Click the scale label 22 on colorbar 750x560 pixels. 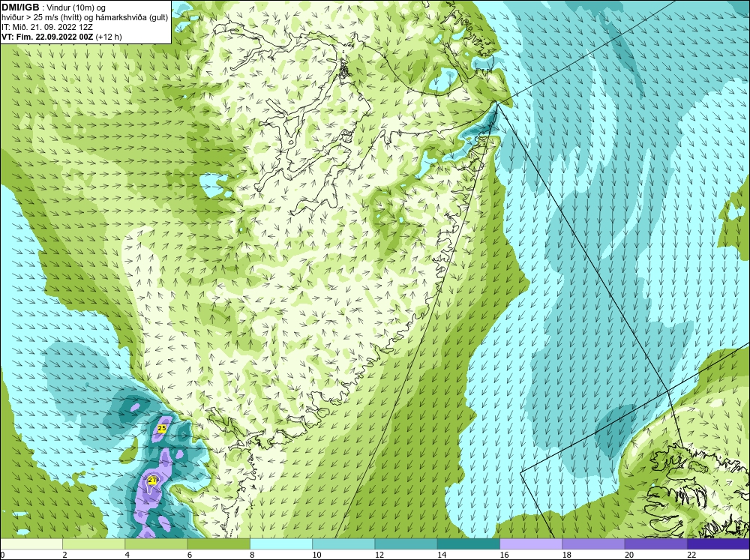pyautogui.click(x=691, y=555)
